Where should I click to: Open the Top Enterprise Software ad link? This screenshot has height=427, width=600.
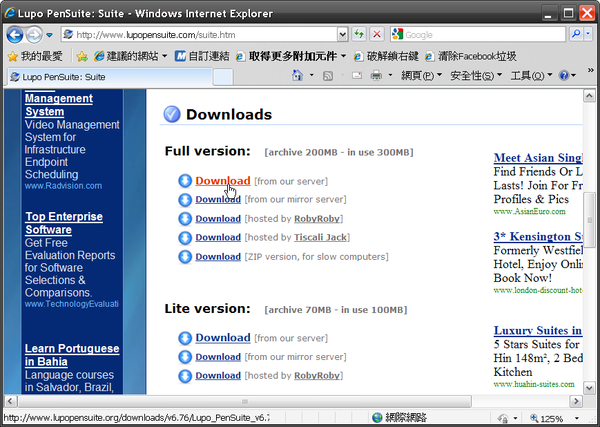[64, 223]
